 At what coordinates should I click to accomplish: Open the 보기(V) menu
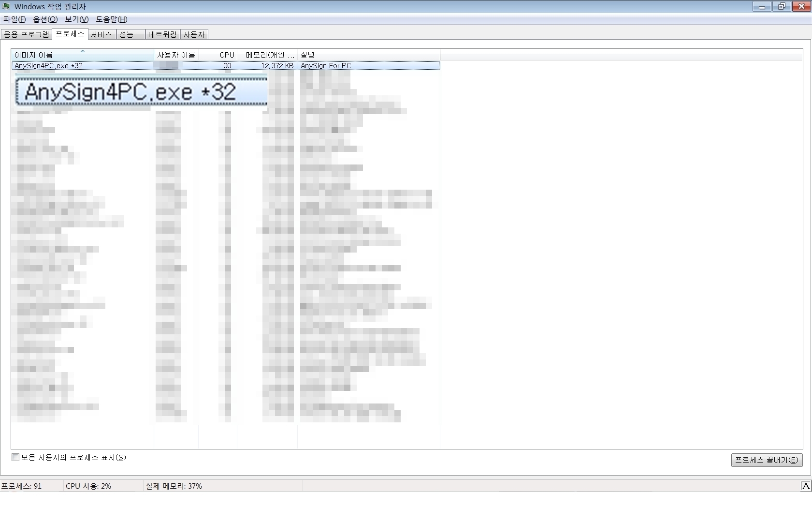coord(76,19)
